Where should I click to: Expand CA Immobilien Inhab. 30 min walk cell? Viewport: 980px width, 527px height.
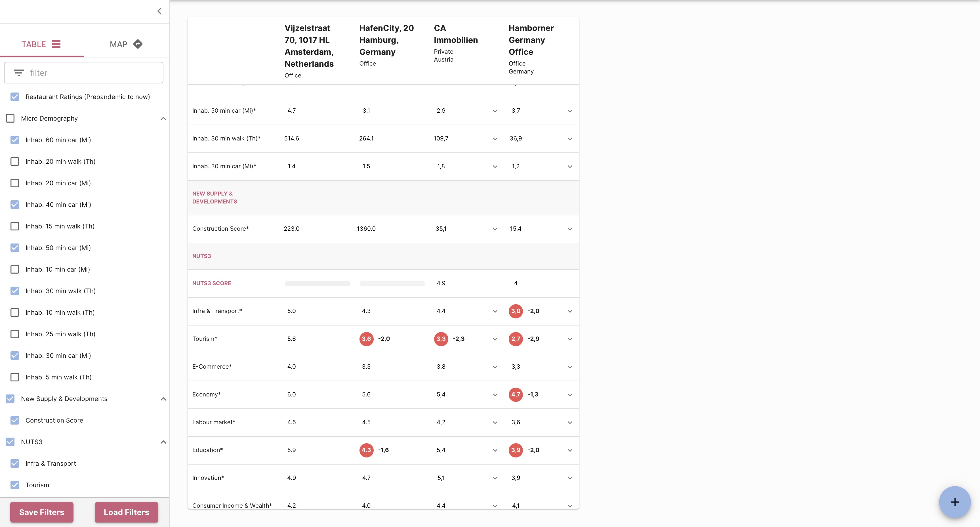495,139
